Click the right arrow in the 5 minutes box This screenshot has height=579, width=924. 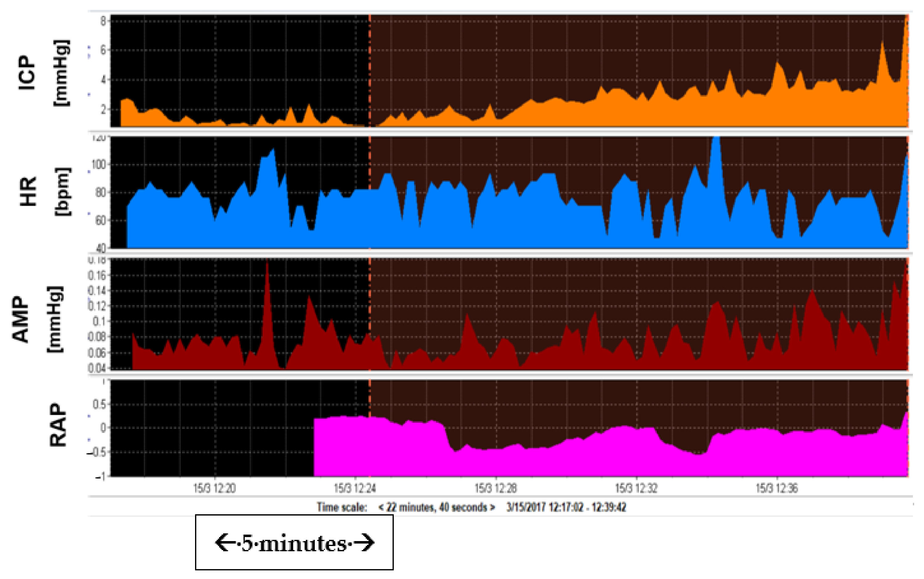(x=364, y=543)
